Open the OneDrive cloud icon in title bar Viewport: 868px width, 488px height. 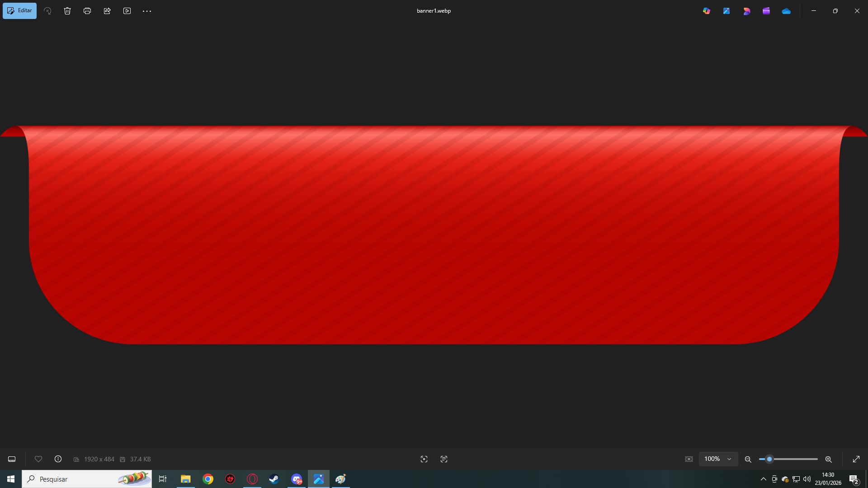(786, 11)
